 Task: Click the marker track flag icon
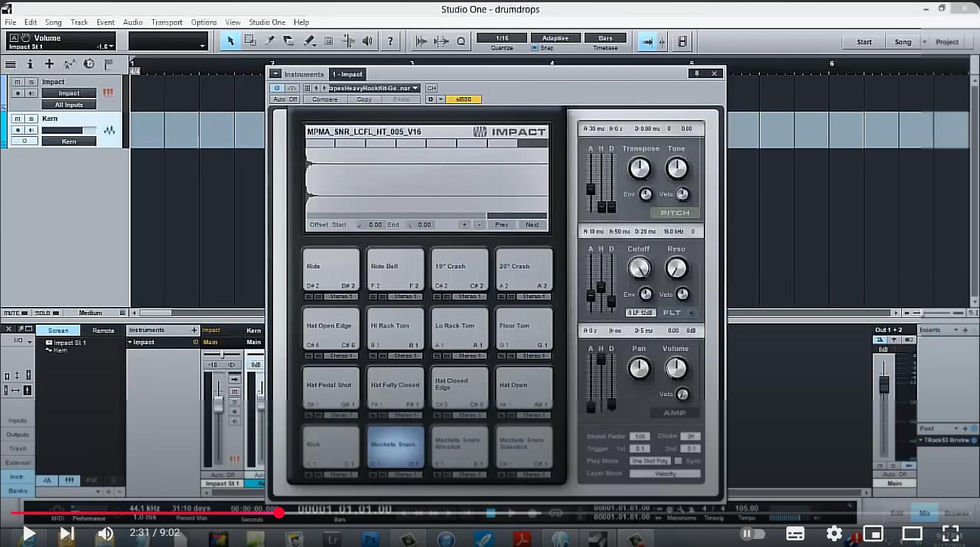point(109,64)
